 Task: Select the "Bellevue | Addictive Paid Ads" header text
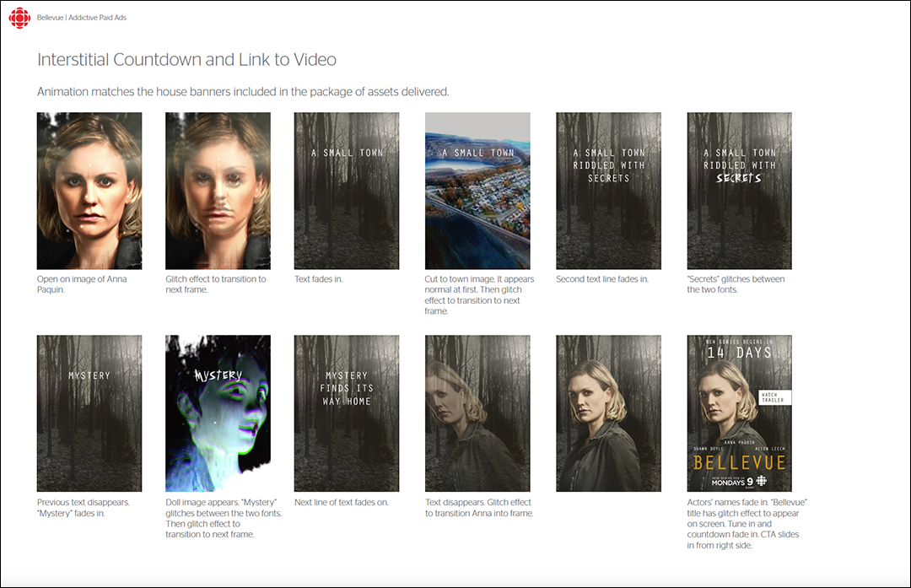pyautogui.click(x=81, y=18)
